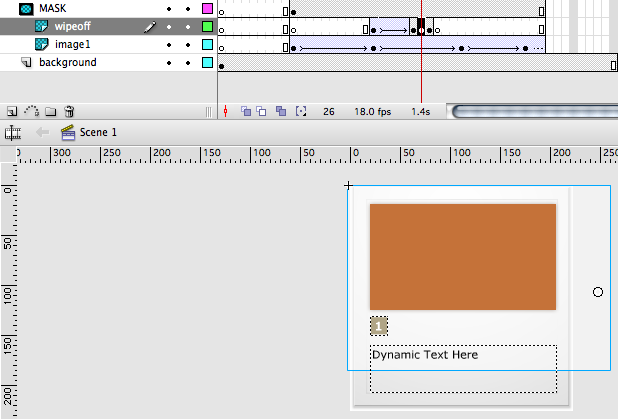Select the image1 layer name
Viewport: 618px width, 419px height.
coord(73,44)
